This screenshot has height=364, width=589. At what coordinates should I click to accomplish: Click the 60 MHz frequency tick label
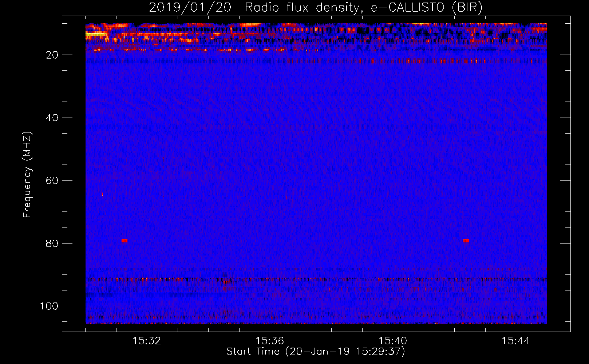52,181
